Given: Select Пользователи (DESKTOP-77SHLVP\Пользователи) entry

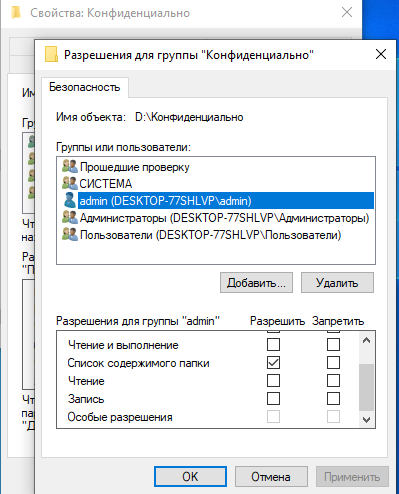Looking at the screenshot, I should 211,235.
